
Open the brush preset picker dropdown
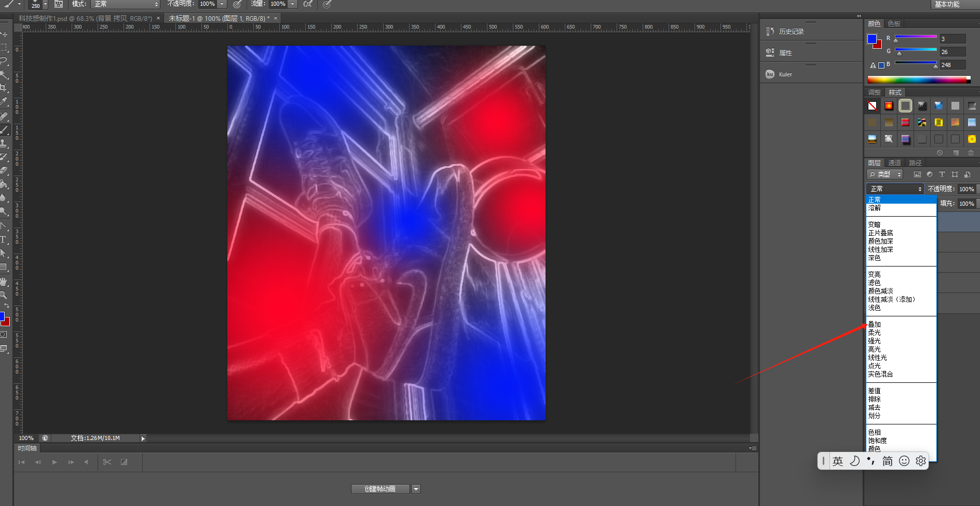coord(45,5)
